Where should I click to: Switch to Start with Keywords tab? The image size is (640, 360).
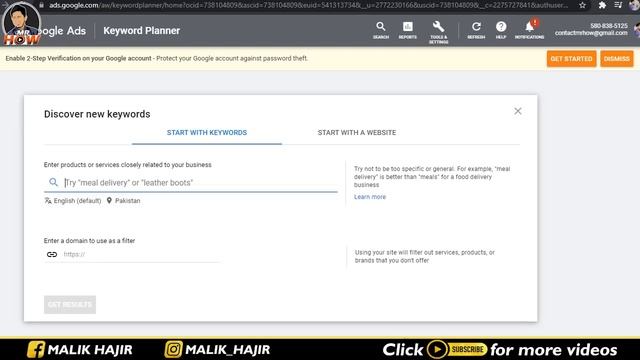point(207,133)
